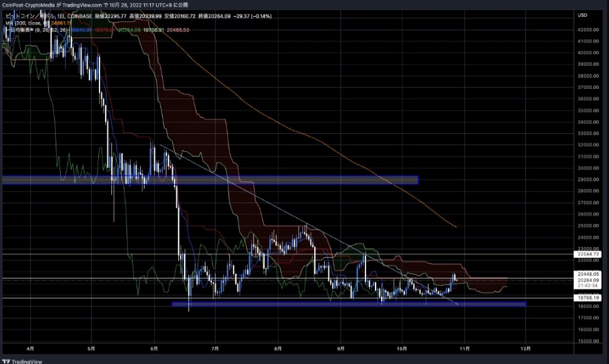Click the 7月 label on time axis
Screen dimensions: 609x364
(x=215, y=349)
